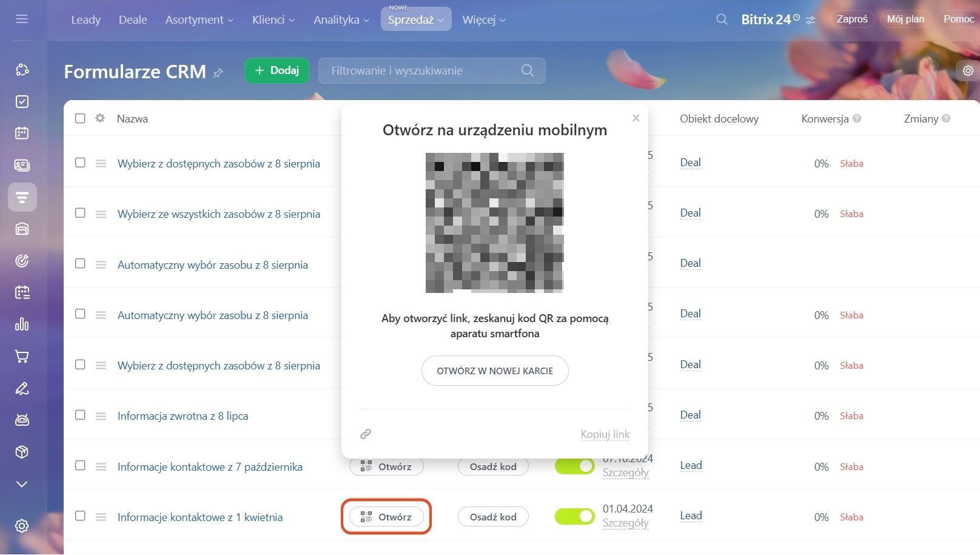Open the table column settings gear
The width and height of the screenshot is (980, 555).
(x=100, y=118)
